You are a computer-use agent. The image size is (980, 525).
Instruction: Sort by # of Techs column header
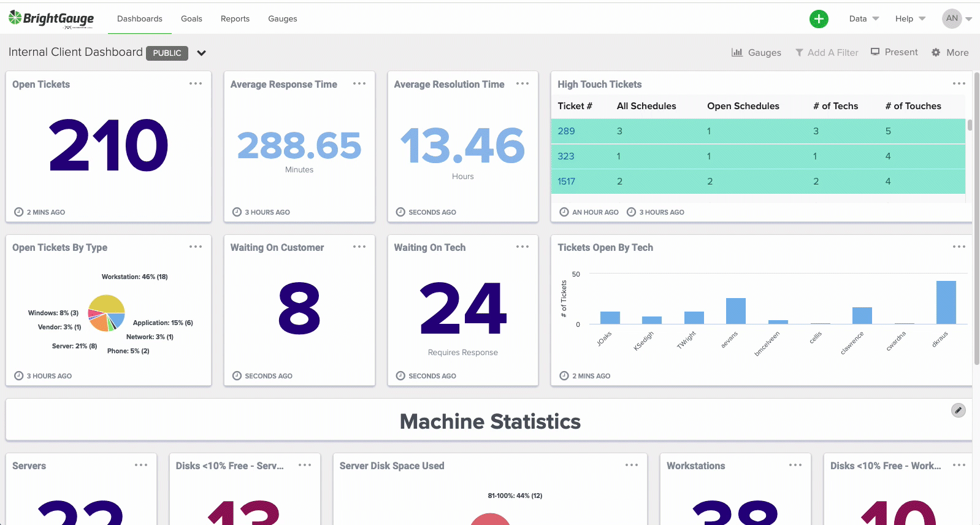pyautogui.click(x=836, y=105)
